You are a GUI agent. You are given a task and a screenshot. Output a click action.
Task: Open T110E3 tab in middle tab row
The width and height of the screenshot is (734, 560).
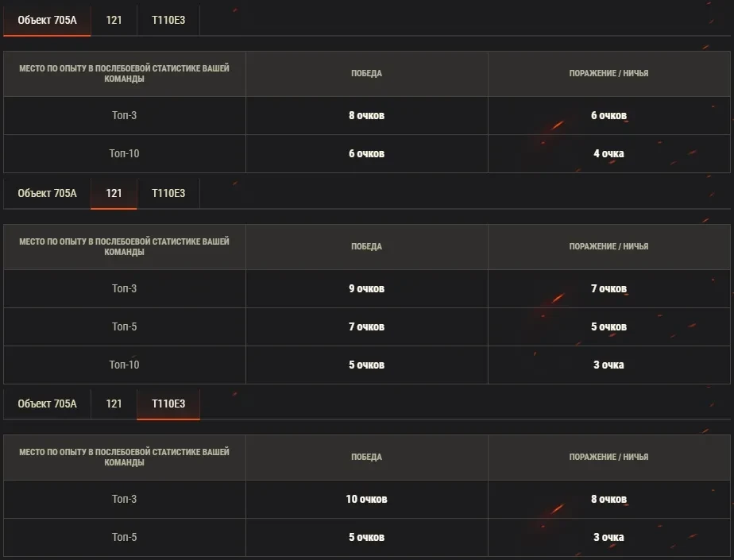coord(168,193)
